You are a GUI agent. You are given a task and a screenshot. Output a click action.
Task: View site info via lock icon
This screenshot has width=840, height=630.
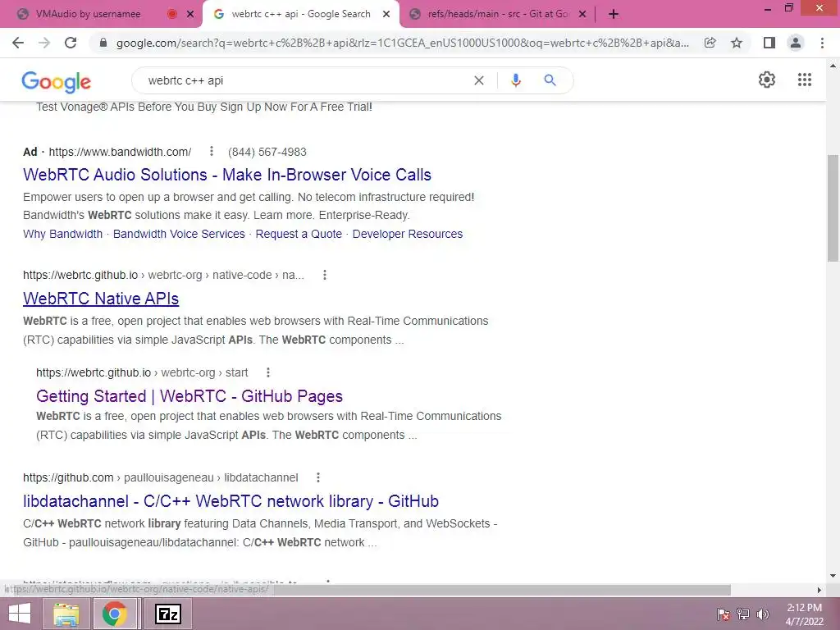[104, 43]
